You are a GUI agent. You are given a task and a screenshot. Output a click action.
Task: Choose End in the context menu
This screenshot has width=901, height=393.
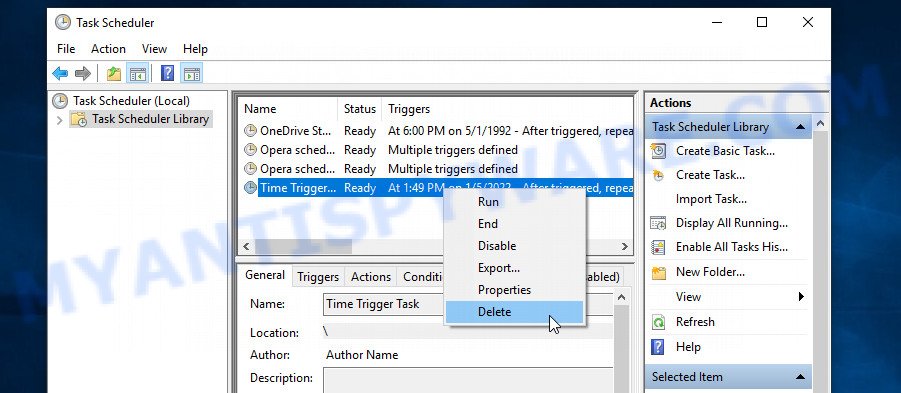tap(514, 224)
